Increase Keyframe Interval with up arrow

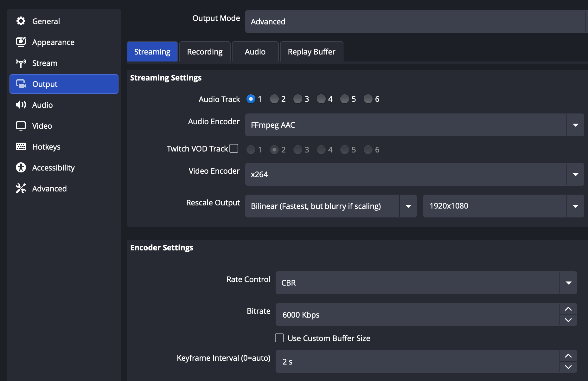point(568,356)
